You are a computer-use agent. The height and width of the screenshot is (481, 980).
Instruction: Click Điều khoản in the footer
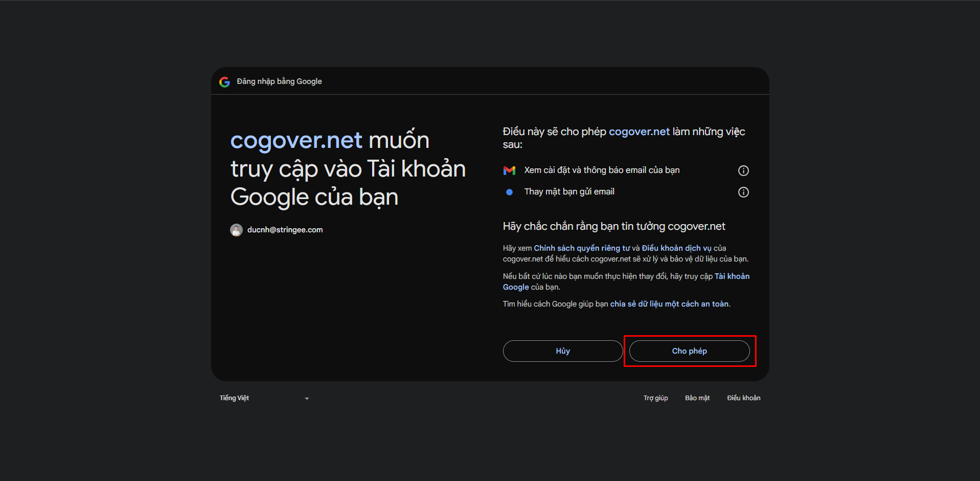(x=743, y=398)
